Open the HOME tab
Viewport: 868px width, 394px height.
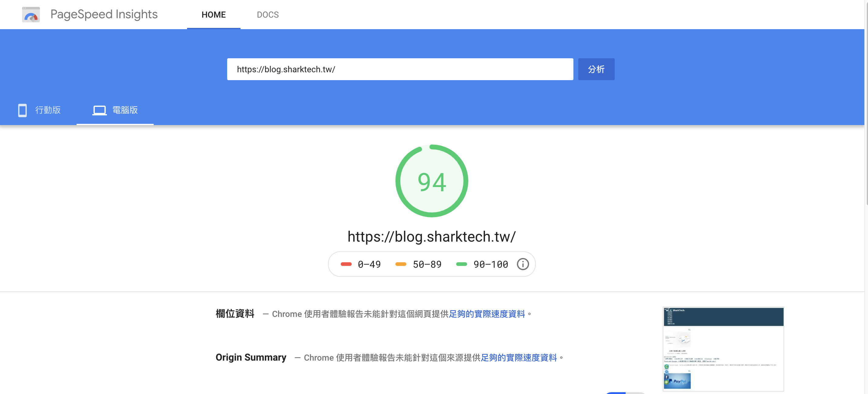click(214, 15)
